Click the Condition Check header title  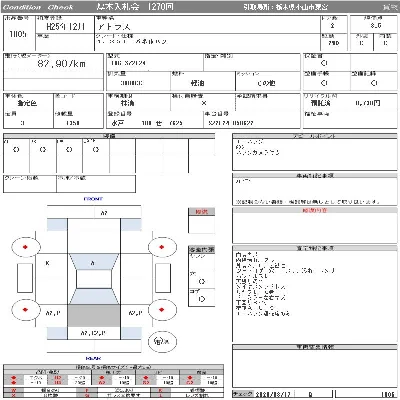(38, 7)
